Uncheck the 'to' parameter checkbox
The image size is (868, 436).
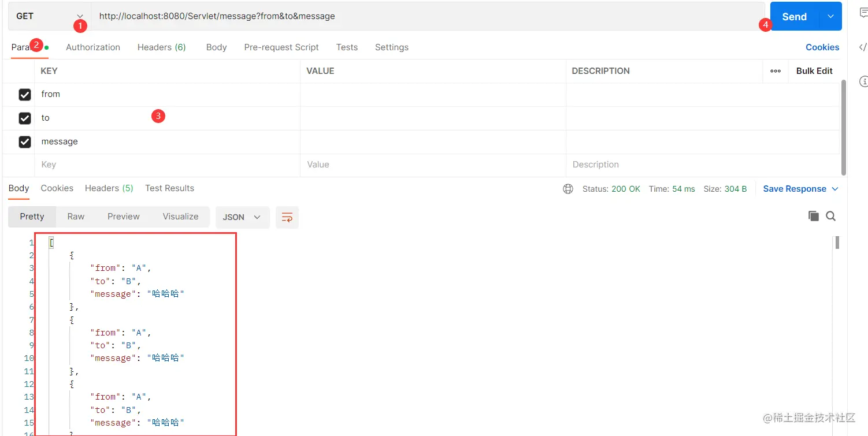[25, 118]
